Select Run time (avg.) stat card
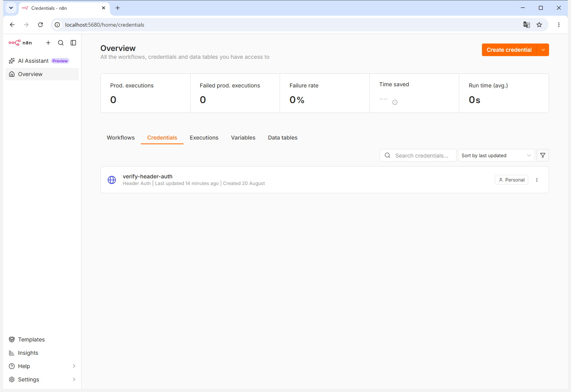 [x=504, y=93]
